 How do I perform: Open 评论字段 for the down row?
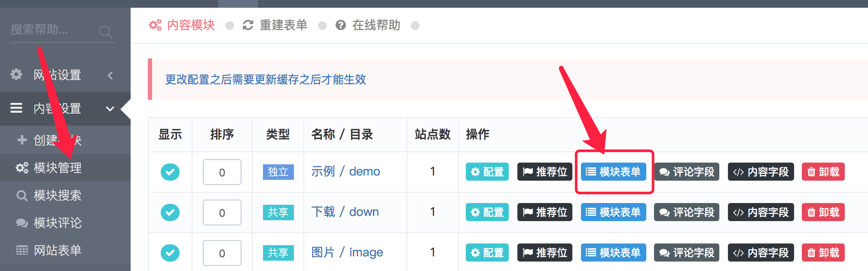point(687,212)
